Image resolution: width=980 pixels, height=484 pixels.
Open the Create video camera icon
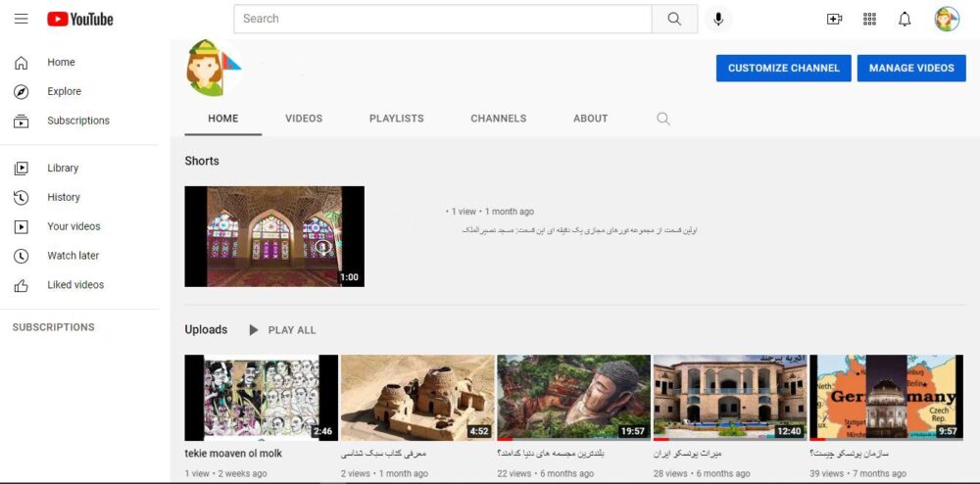(x=834, y=19)
